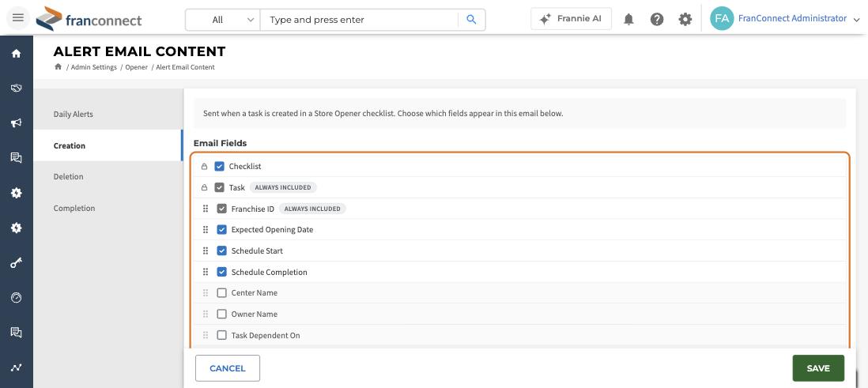Viewport: 868px width, 388px height.
Task: Open the key icon module in the sidebar
Action: 16,263
